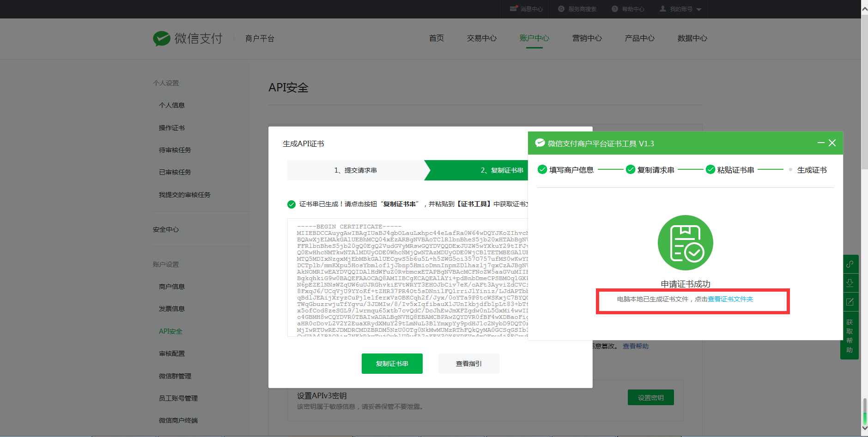Click the 查看指引 button
This screenshot has height=437, width=868.
tap(469, 364)
